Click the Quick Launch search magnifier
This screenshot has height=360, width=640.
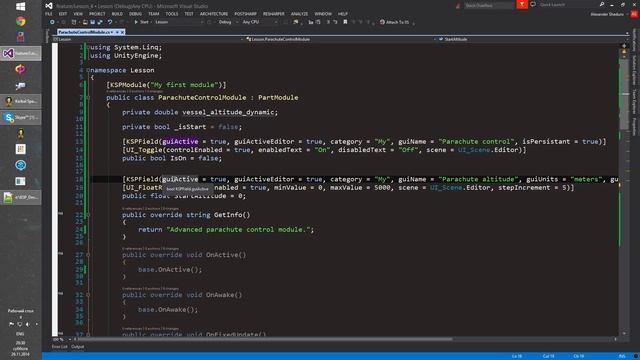coord(602,4)
